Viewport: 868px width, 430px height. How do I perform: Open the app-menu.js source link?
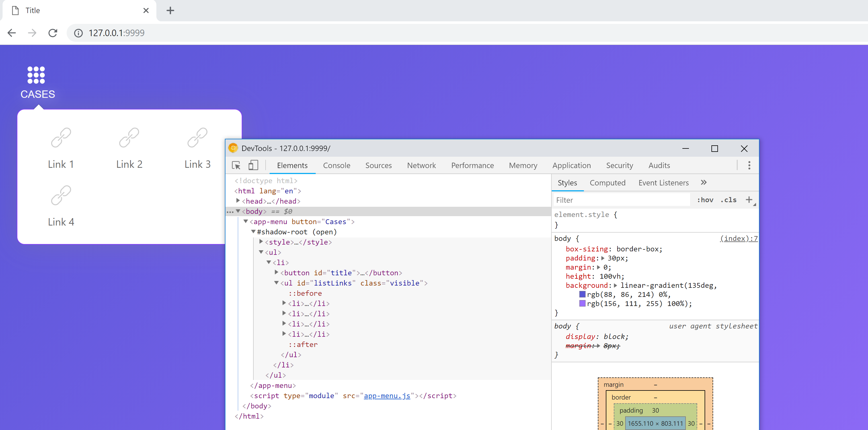(x=387, y=396)
